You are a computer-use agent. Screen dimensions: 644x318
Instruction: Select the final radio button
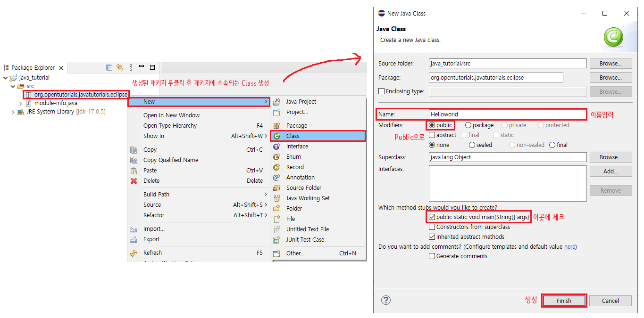pos(552,145)
